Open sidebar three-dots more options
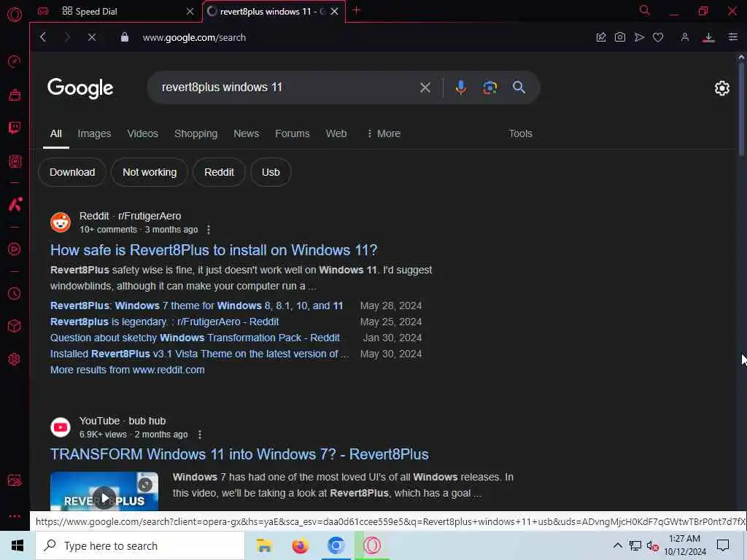The image size is (747, 560). click(15, 516)
